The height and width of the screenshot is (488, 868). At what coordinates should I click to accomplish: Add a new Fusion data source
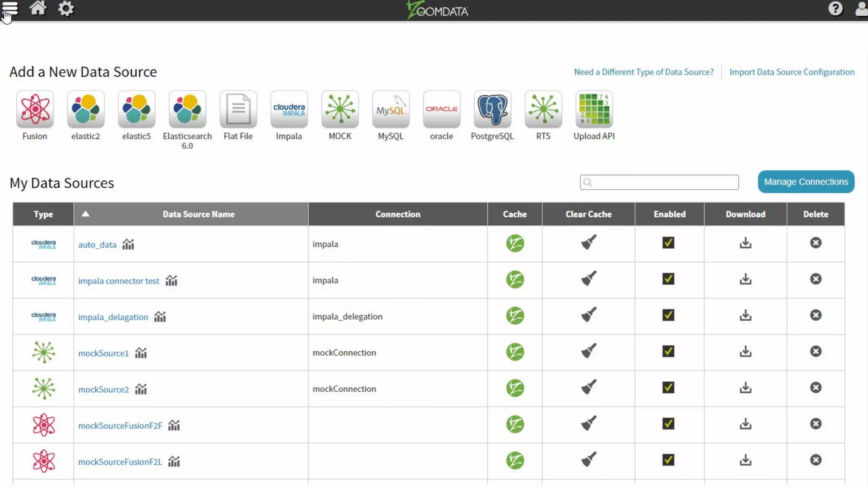click(x=35, y=109)
